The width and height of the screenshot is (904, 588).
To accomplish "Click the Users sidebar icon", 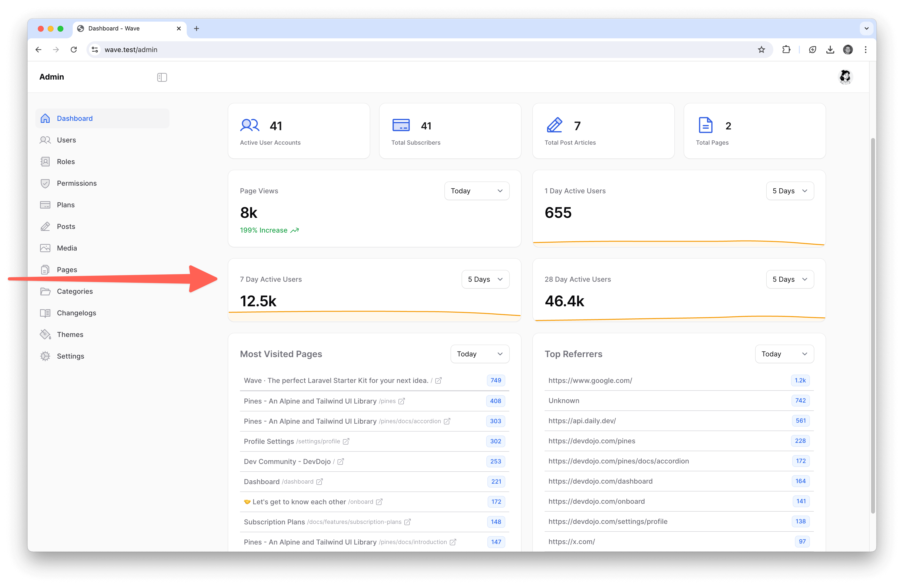I will point(45,140).
